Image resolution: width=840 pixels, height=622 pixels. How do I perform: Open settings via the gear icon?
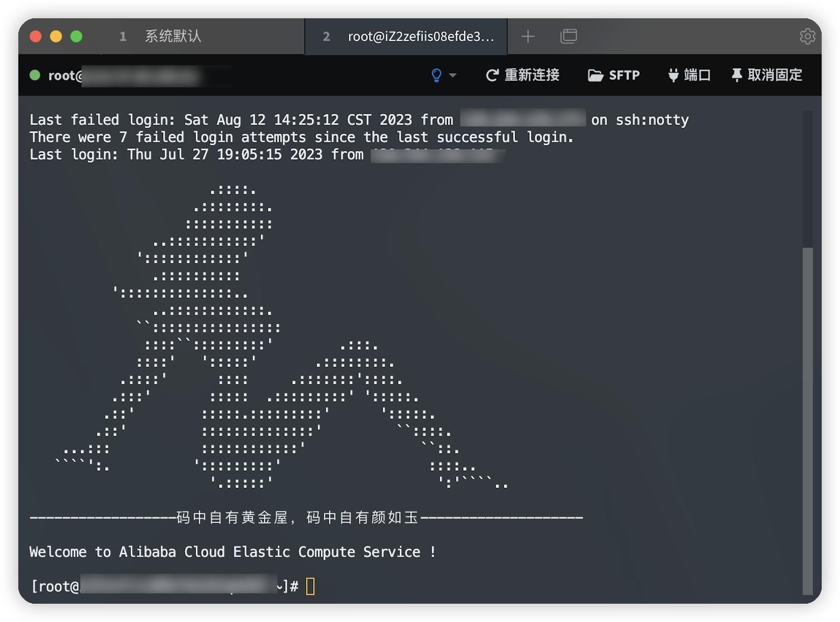tap(807, 36)
